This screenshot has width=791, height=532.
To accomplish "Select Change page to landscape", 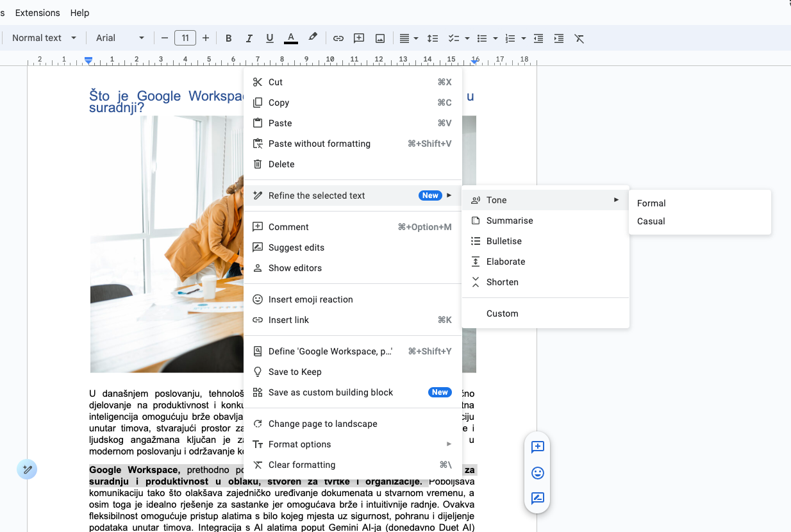I will coord(353,424).
